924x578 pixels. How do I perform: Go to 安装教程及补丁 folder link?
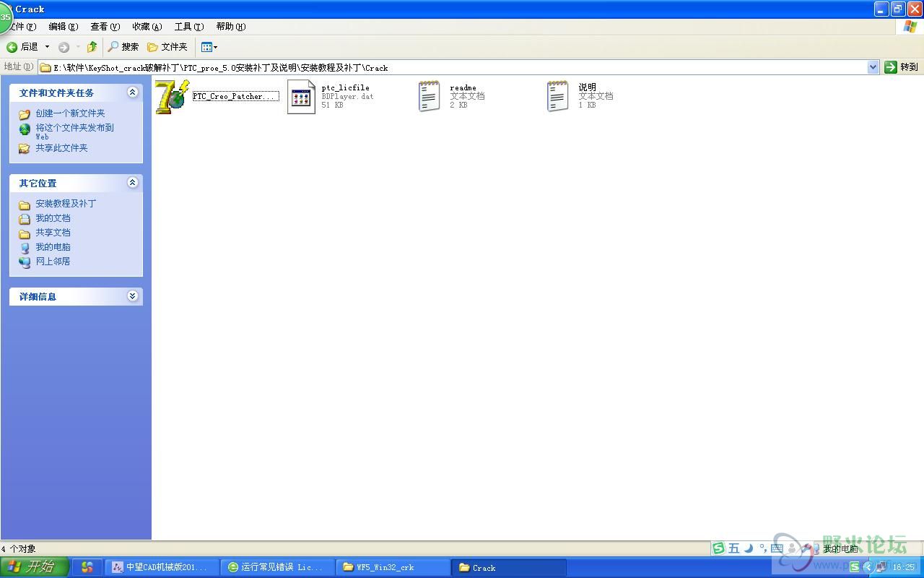pyautogui.click(x=66, y=204)
